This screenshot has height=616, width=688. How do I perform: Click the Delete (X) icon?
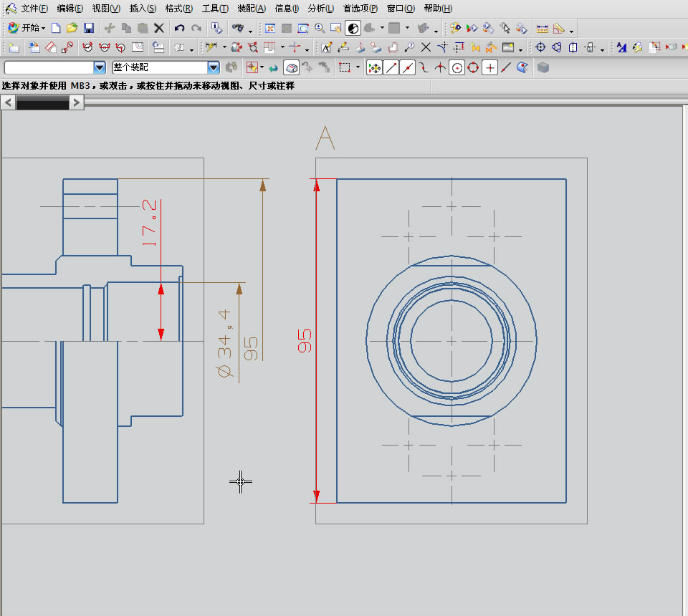159,29
